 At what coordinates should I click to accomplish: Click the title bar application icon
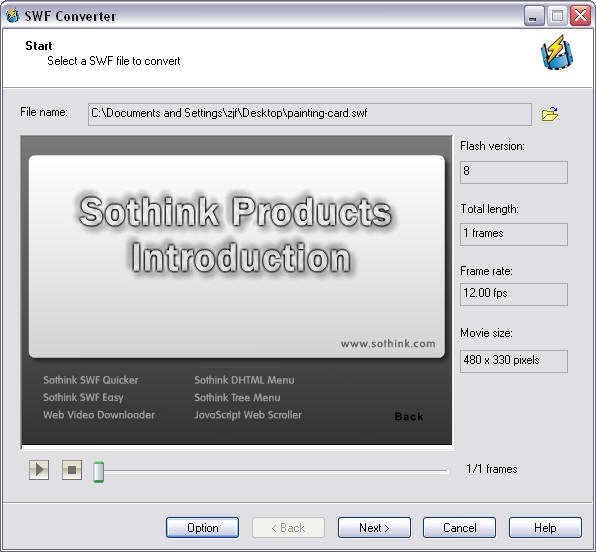click(13, 16)
